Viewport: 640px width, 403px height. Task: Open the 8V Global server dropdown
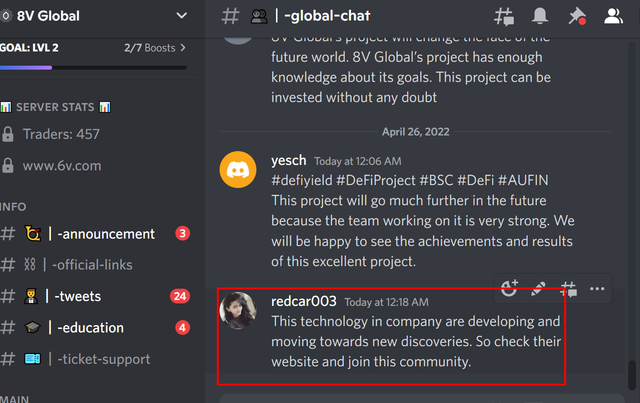(181, 16)
